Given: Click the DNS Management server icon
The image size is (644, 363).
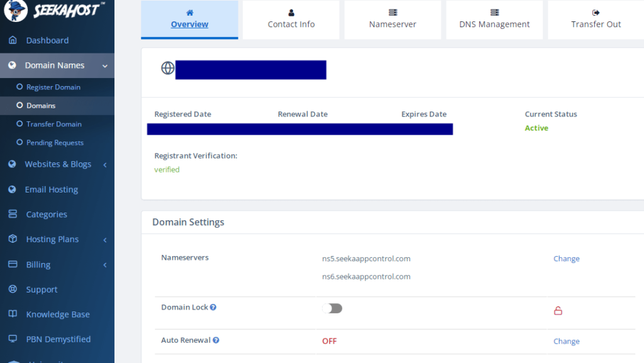Looking at the screenshot, I should pyautogui.click(x=494, y=13).
